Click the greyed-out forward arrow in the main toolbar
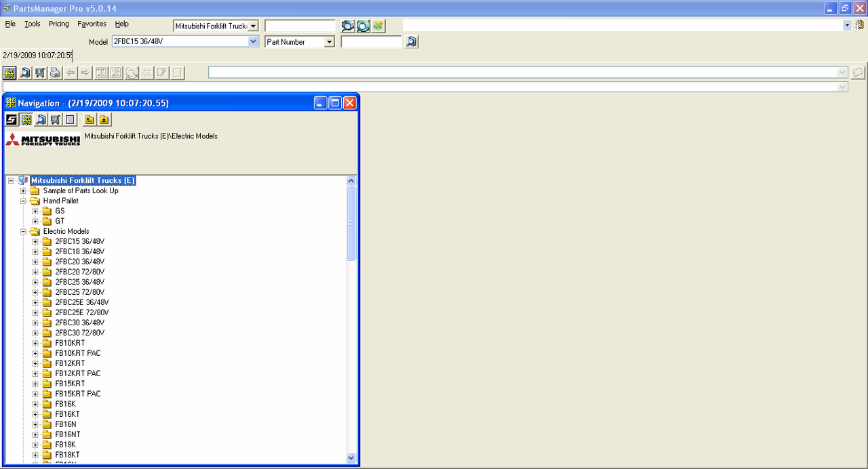 tap(85, 73)
